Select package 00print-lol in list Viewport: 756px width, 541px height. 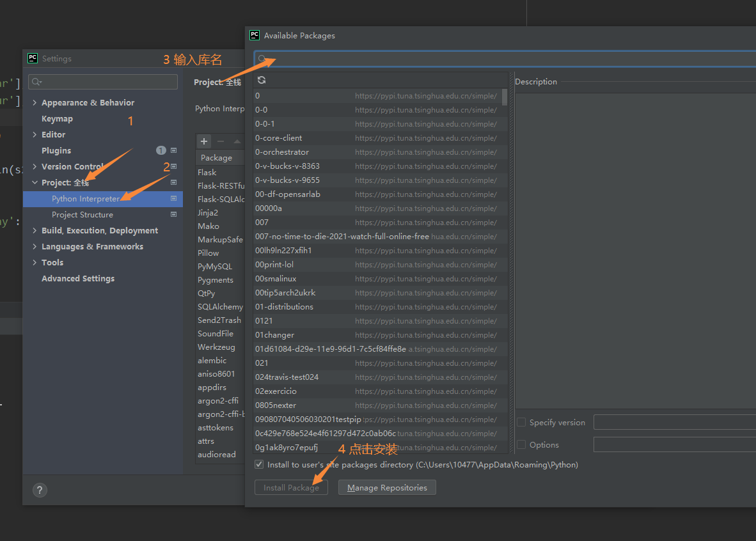click(381, 265)
